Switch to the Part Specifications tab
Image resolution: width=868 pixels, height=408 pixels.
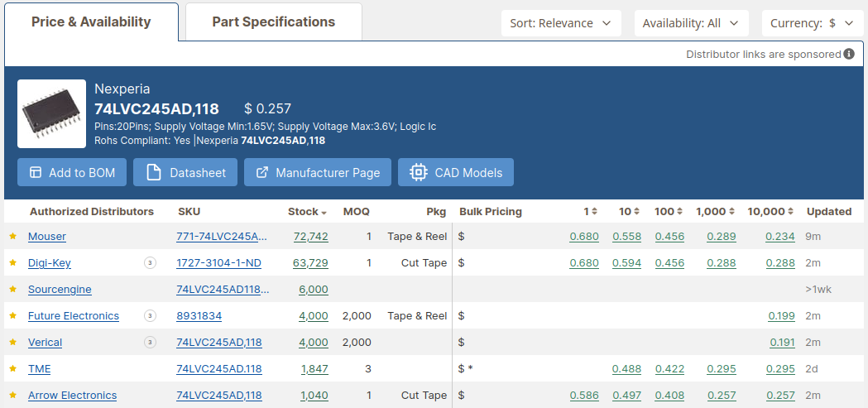click(x=273, y=22)
